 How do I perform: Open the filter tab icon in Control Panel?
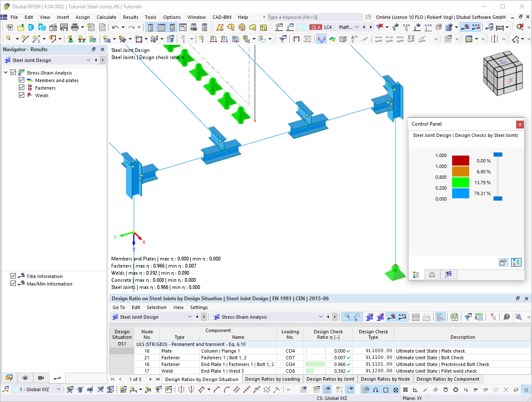[x=448, y=274]
